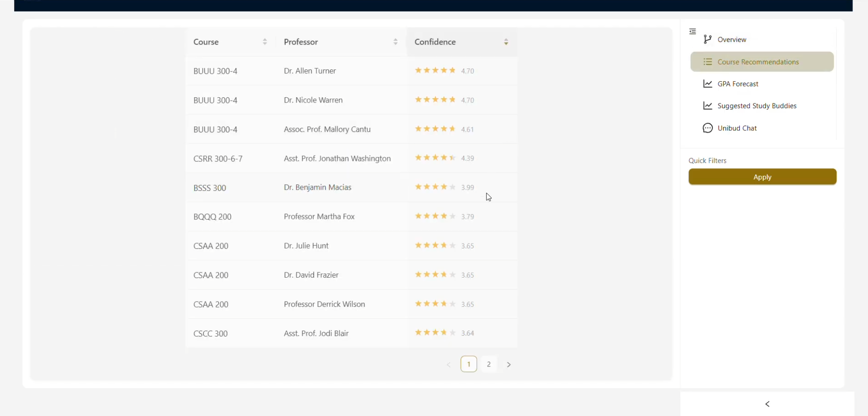The width and height of the screenshot is (868, 416).
Task: Go to previous page arrow
Action: (448, 365)
